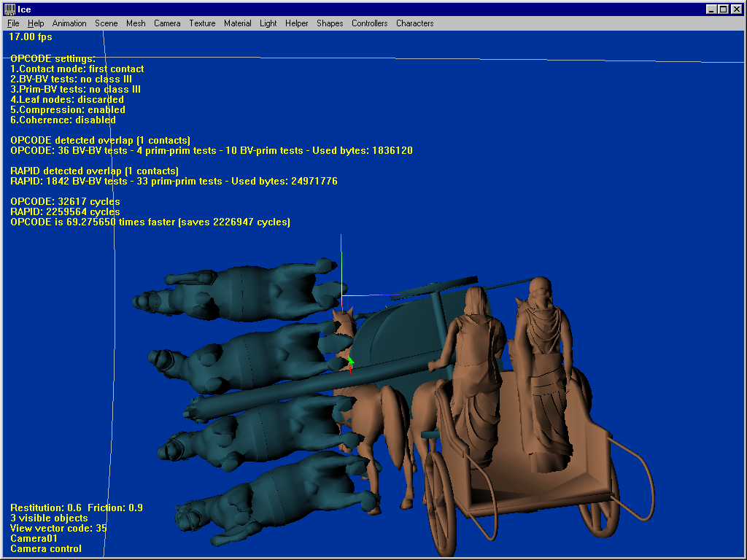Select the green arrow gizmo at contact point
The height and width of the screenshot is (560, 747).
[351, 360]
